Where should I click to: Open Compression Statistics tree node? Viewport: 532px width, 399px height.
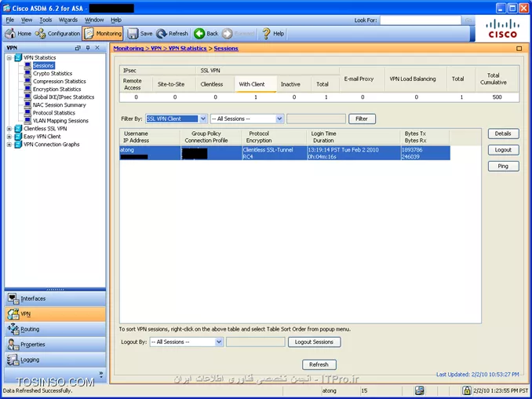pos(60,81)
